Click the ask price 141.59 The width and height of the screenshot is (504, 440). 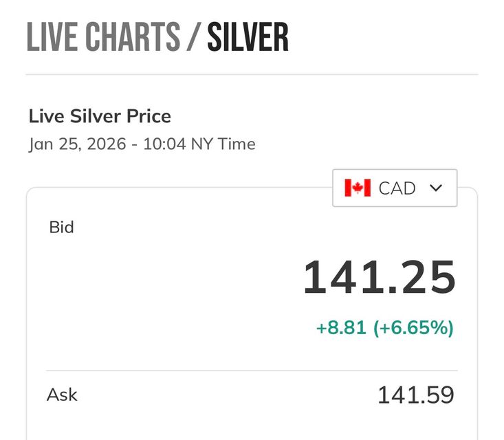[x=415, y=395]
